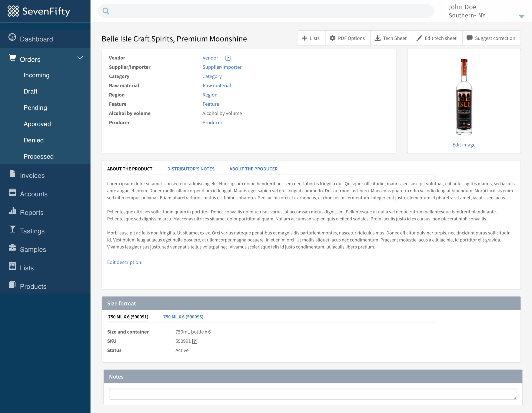Follow the Vendor link
The height and width of the screenshot is (413, 532).
[x=210, y=58]
